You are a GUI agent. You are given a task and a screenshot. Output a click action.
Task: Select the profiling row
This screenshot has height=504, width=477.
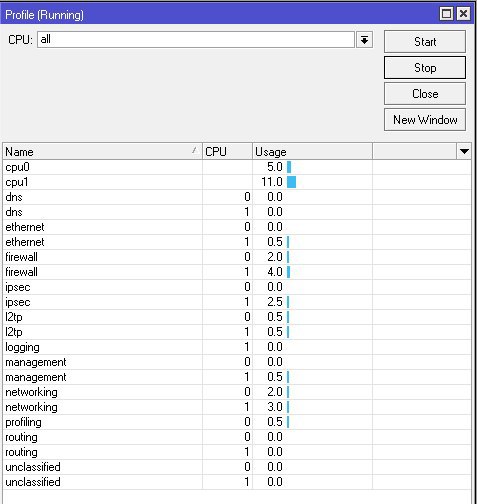(237, 422)
